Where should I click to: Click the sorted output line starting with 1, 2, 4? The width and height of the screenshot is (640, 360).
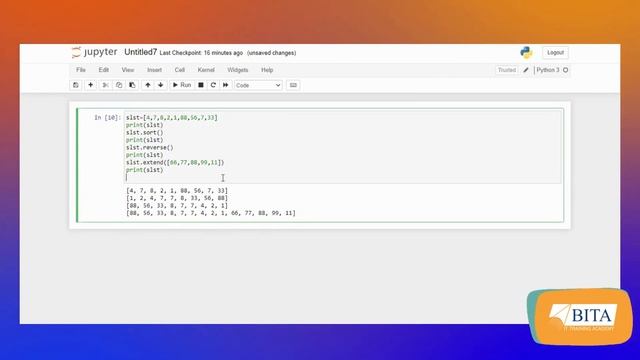(177, 198)
